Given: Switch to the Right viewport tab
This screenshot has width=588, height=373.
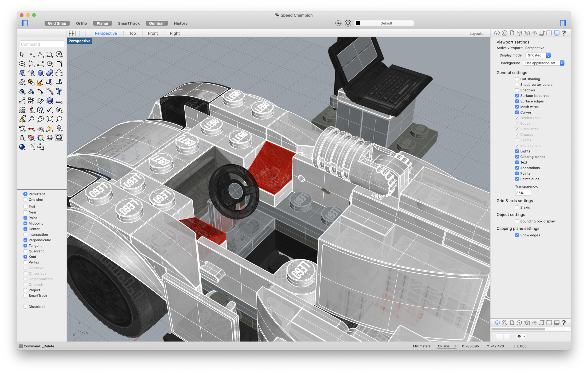Looking at the screenshot, I should pyautogui.click(x=175, y=33).
